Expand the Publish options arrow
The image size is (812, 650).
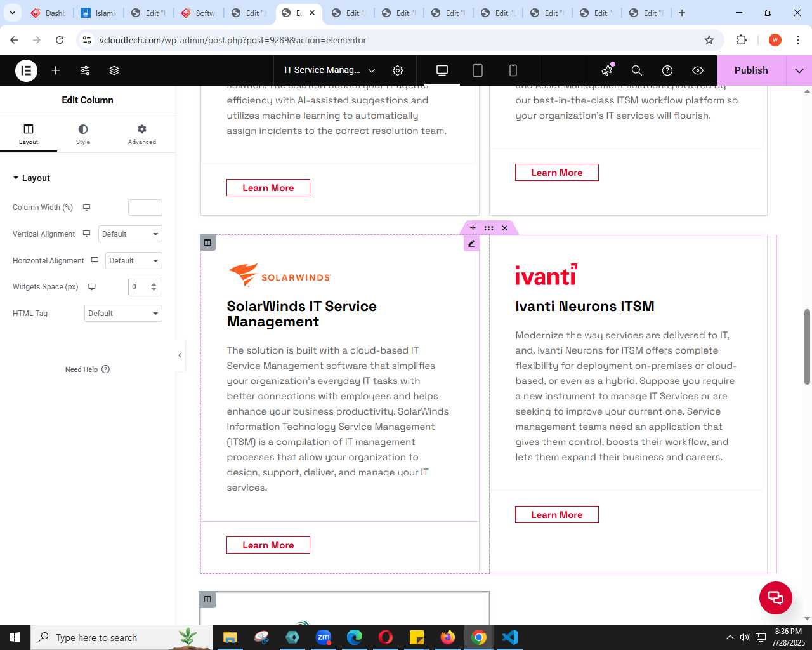(799, 70)
